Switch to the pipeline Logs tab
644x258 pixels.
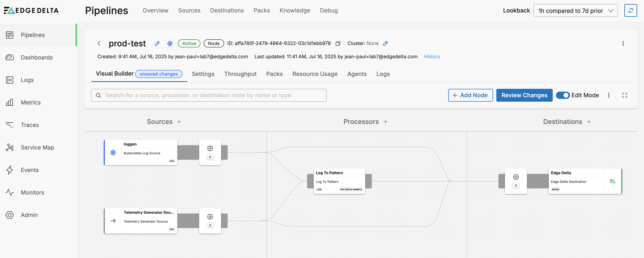point(383,74)
